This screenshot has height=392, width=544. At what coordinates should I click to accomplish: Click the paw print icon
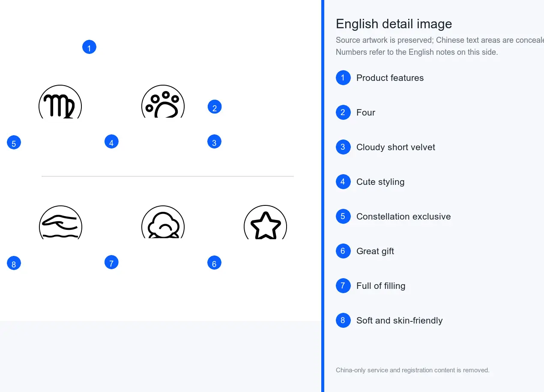click(x=163, y=101)
